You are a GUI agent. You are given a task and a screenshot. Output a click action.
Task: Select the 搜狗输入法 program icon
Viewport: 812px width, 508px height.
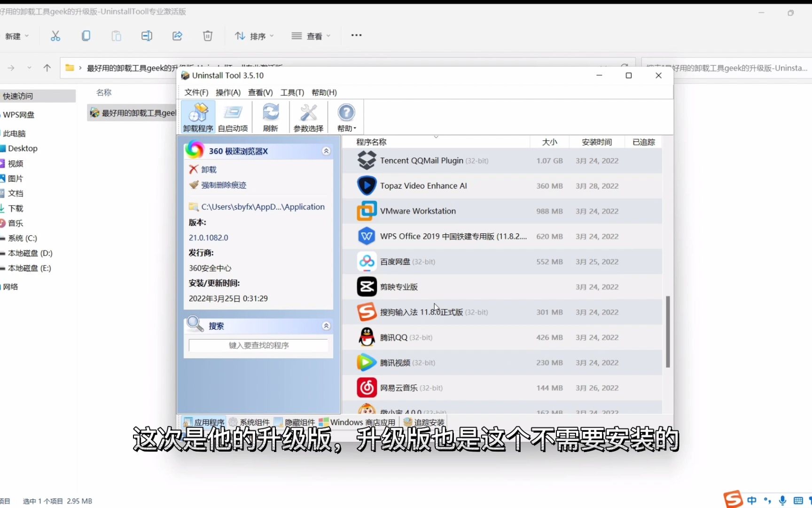pyautogui.click(x=367, y=312)
